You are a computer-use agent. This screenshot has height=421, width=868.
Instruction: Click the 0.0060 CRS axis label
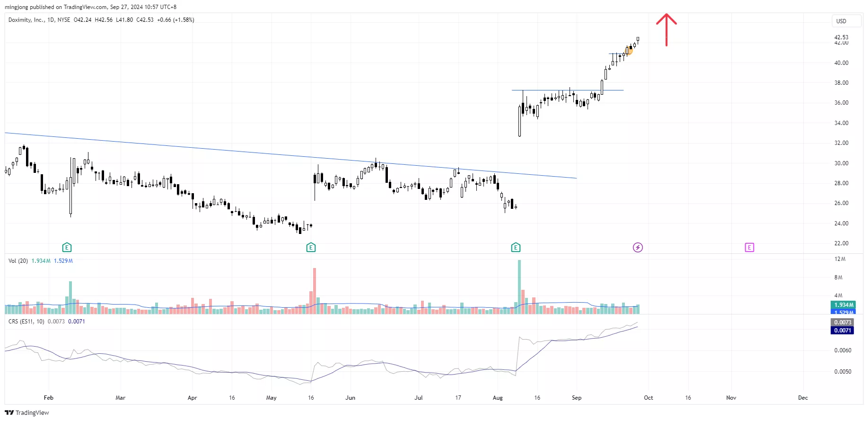[842, 350]
